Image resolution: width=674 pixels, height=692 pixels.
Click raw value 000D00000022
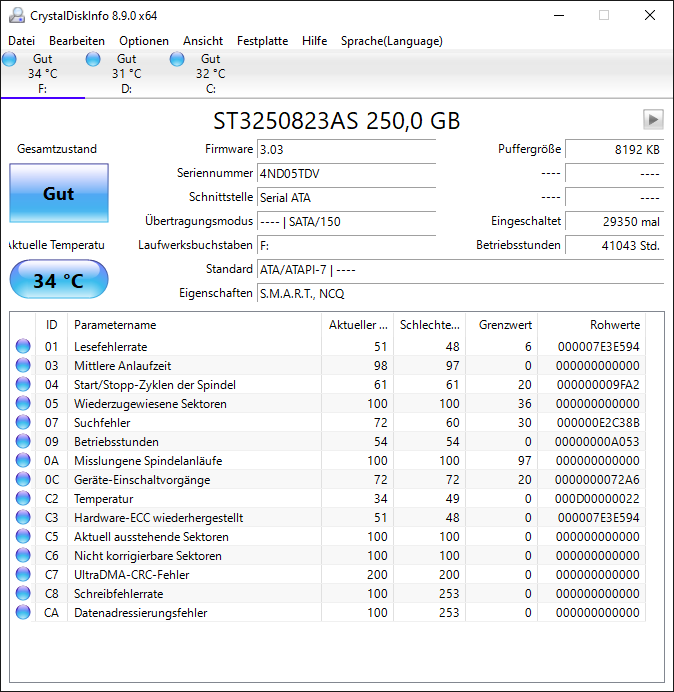click(597, 499)
